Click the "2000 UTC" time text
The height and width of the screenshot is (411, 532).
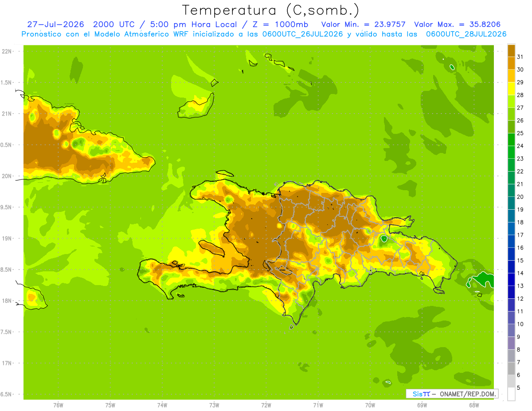point(113,24)
